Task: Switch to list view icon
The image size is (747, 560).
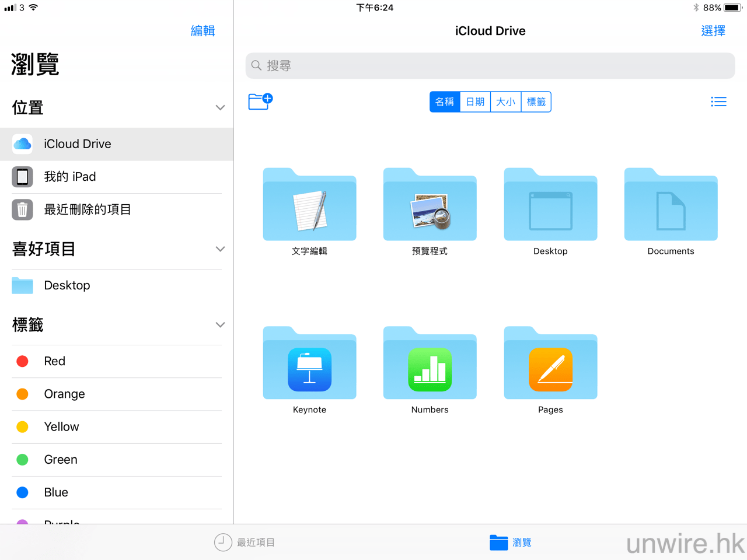Action: point(718,101)
